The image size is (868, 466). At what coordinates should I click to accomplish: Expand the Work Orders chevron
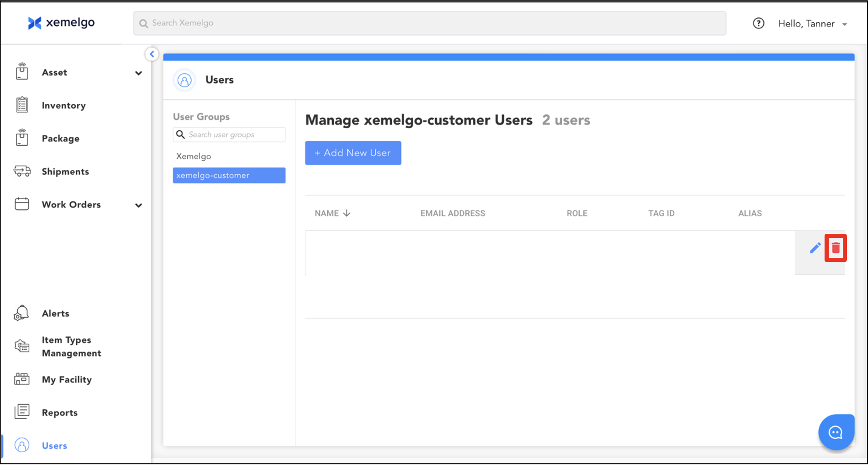click(x=139, y=205)
